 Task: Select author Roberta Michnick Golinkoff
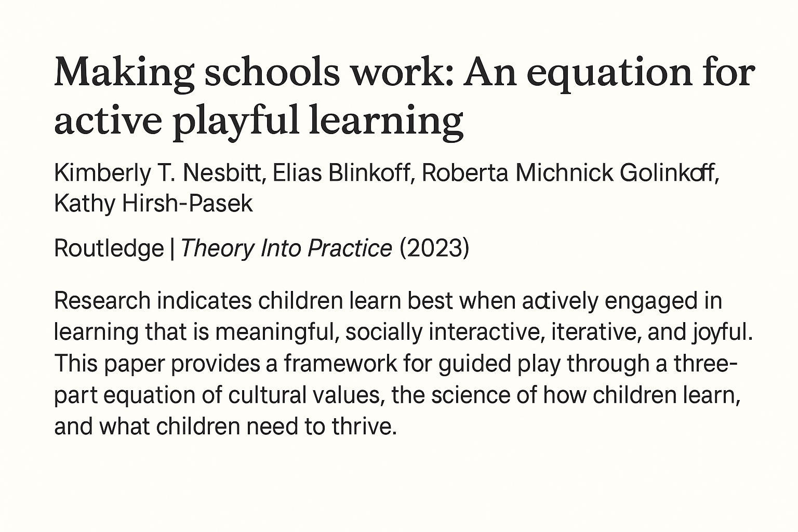tap(569, 173)
